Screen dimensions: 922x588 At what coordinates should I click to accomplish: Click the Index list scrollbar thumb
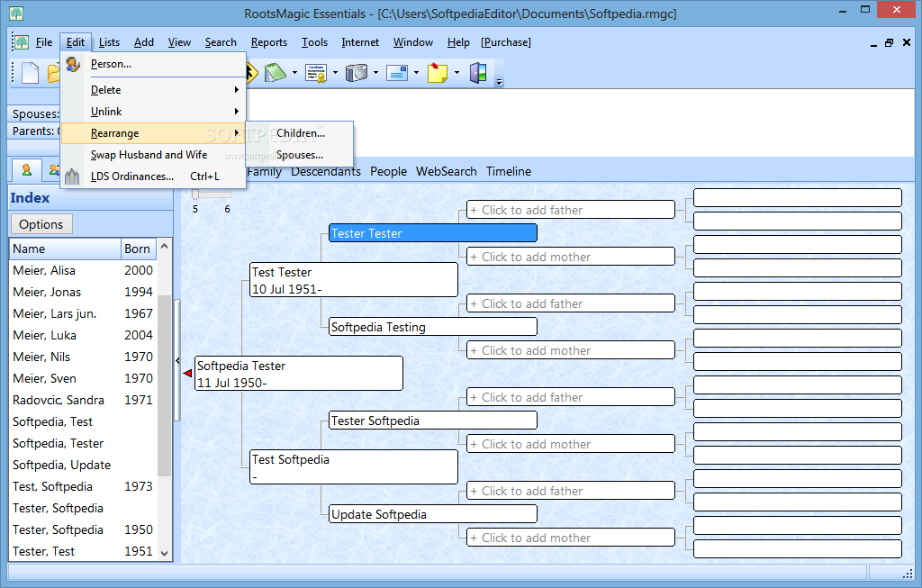click(x=164, y=386)
